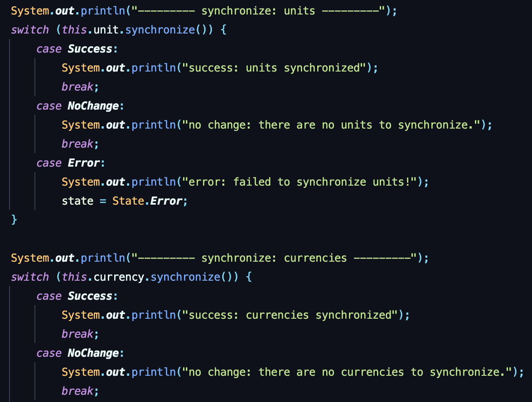This screenshot has width=532, height=402.
Task: Click the units switch statement keyword
Action: [x=29, y=29]
